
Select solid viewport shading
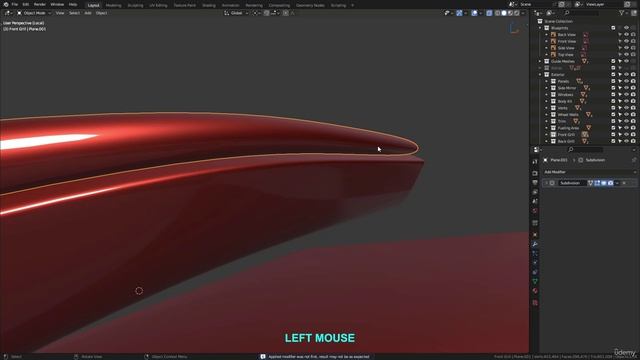click(x=504, y=13)
